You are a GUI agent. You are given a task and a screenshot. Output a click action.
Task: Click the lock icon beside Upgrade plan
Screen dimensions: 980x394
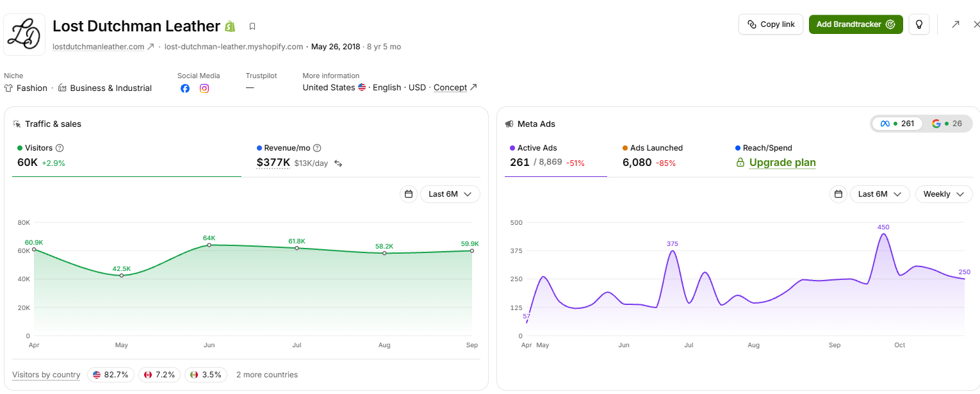point(740,163)
